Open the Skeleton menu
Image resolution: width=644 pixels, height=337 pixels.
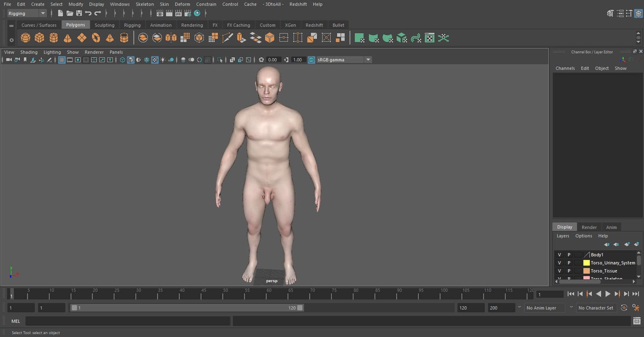(145, 4)
